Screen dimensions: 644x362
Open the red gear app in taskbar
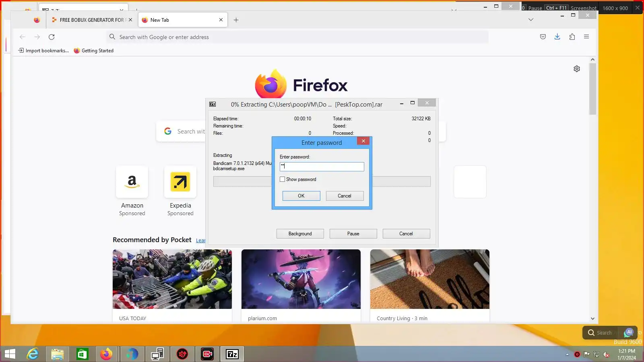point(182,354)
